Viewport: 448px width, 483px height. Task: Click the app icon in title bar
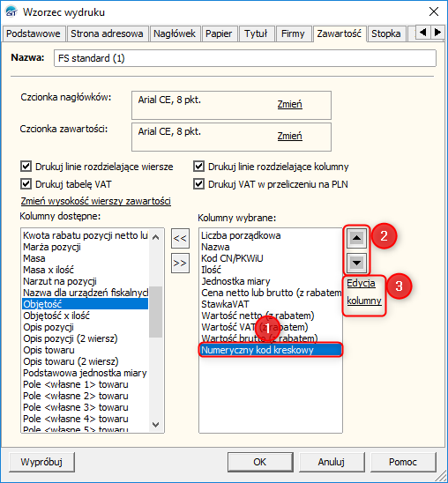[11, 12]
